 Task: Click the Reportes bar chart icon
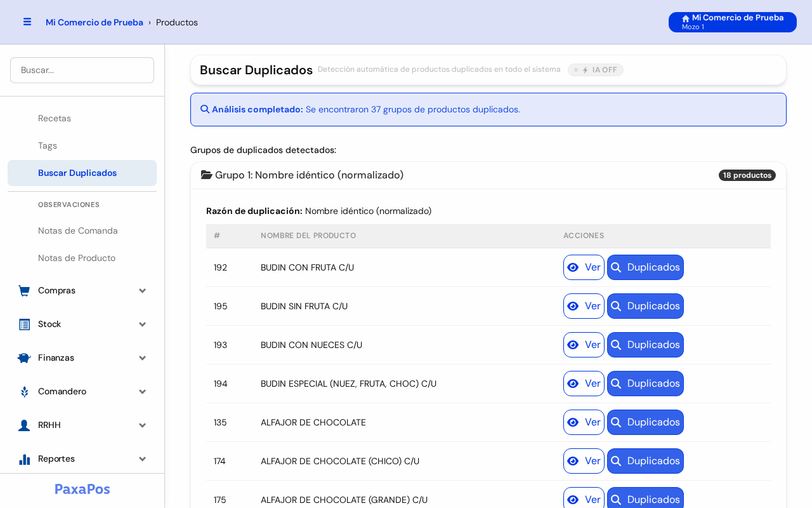[x=24, y=459]
